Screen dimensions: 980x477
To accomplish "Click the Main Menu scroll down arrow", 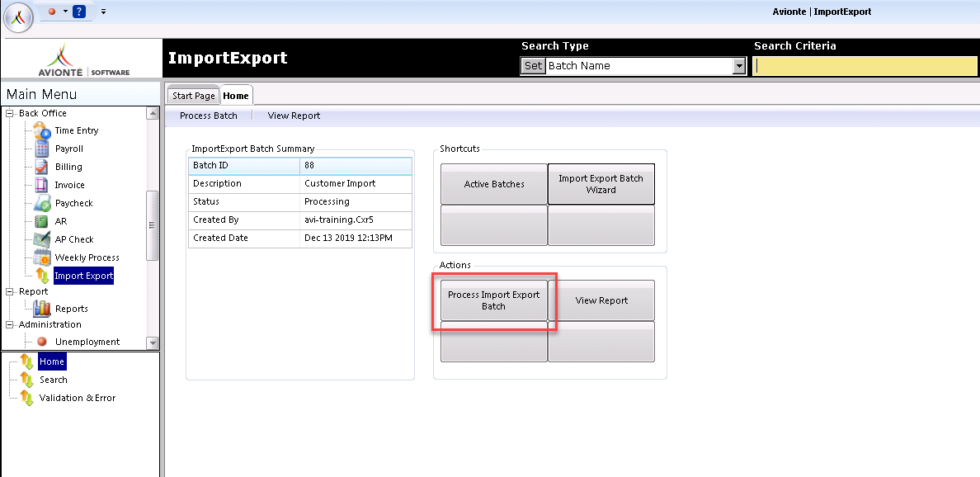I will point(152,342).
